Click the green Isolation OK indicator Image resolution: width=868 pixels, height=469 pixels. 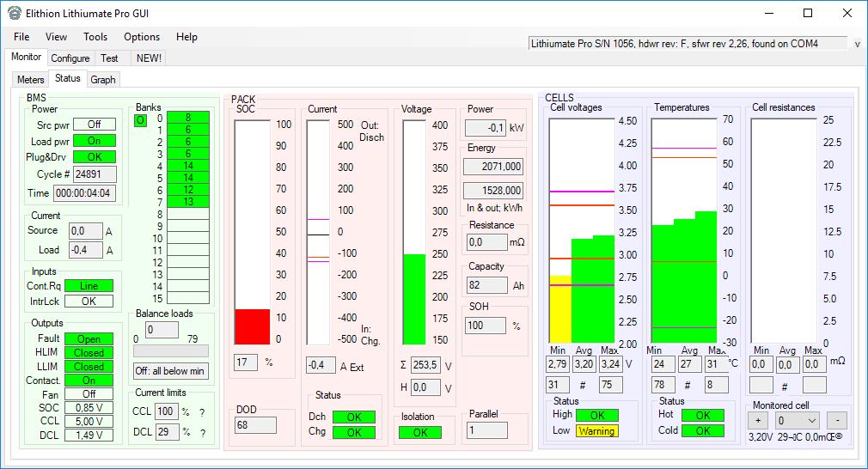419,433
